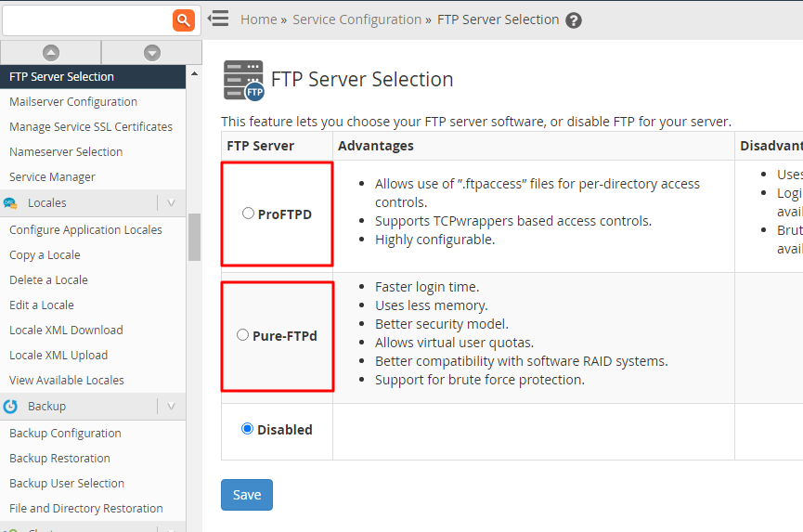Click the FTP Server Selection header icon
Image resolution: width=803 pixels, height=532 pixels.
pos(243,80)
